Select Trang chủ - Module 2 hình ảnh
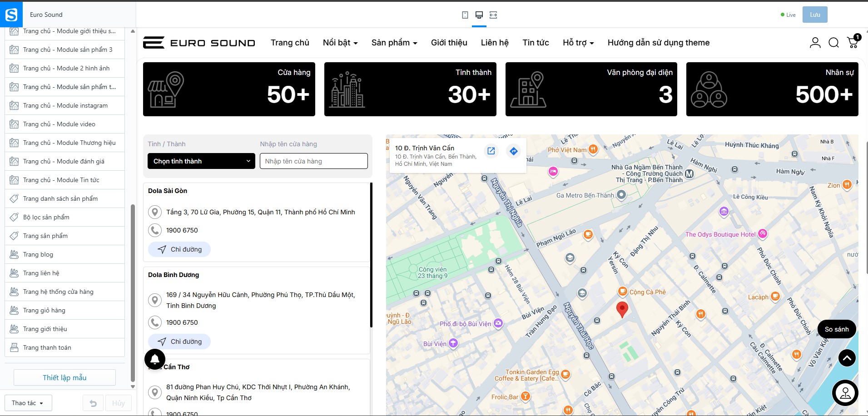The height and width of the screenshot is (416, 868). [x=64, y=68]
